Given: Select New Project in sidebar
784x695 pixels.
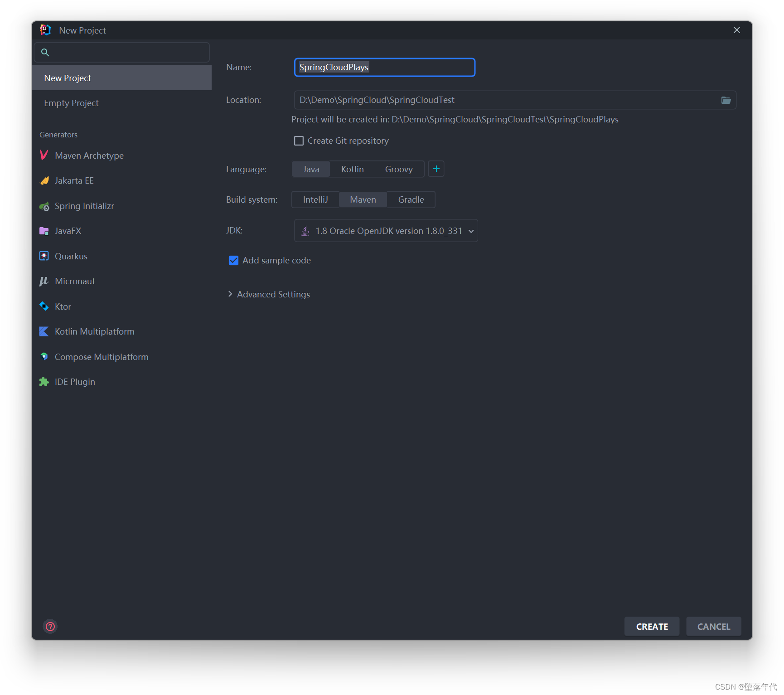Looking at the screenshot, I should 121,78.
